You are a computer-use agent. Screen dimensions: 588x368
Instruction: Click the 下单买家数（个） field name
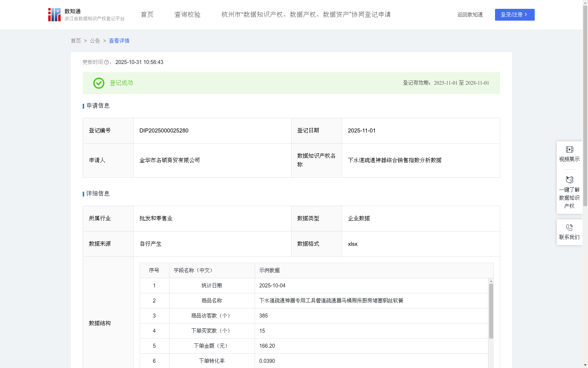(212, 331)
